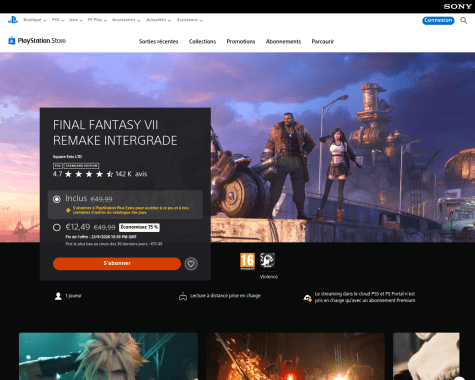The image size is (475, 380).
Task: Click the PS5 platform tag
Action: point(58,166)
